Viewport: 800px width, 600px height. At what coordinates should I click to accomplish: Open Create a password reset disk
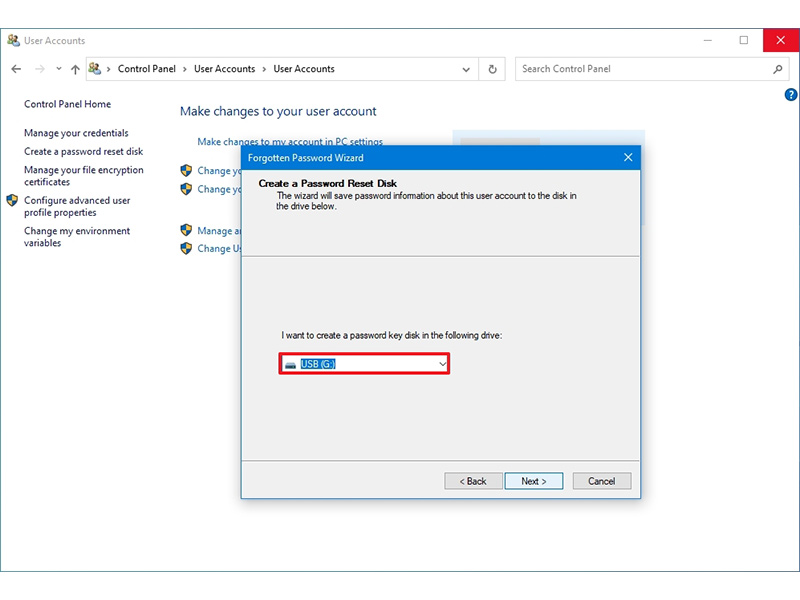pyautogui.click(x=84, y=152)
